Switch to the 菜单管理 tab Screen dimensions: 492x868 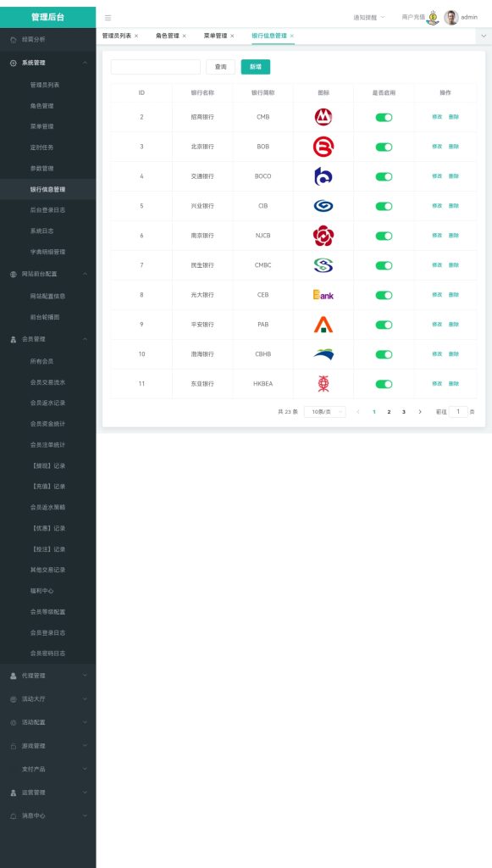pyautogui.click(x=216, y=36)
